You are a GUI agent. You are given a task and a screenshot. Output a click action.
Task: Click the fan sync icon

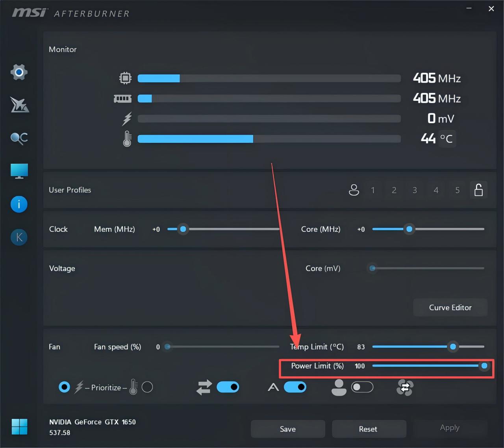[x=405, y=387]
